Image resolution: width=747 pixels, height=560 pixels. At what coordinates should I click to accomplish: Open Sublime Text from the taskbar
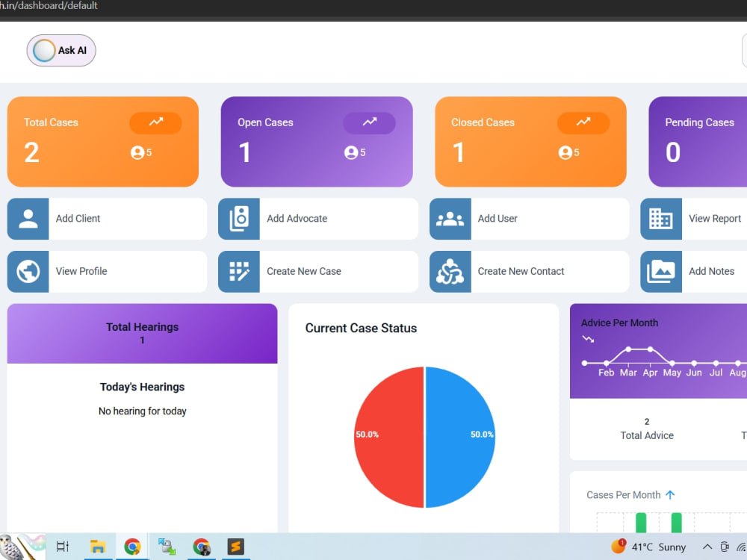pyautogui.click(x=235, y=547)
